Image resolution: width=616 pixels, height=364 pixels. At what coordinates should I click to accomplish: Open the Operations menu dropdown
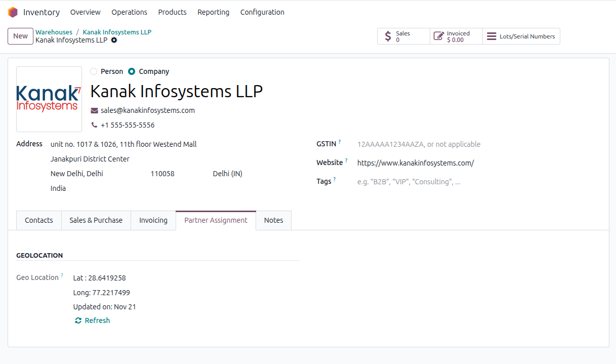129,12
